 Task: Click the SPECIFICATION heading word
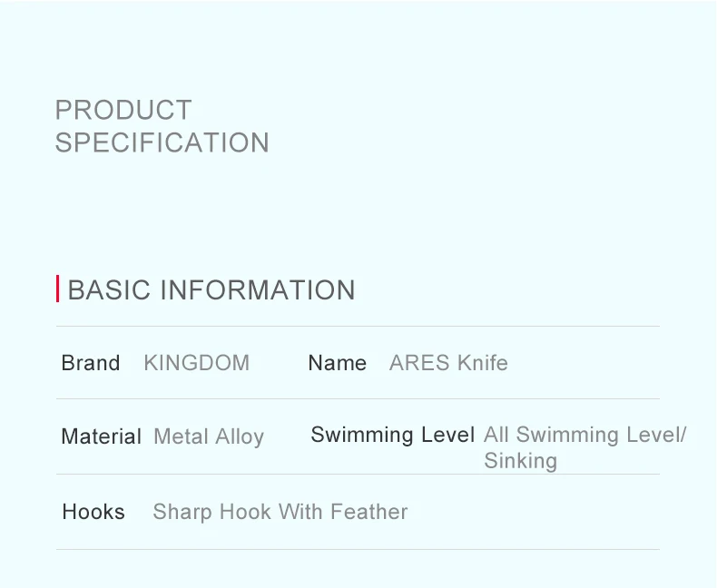(162, 142)
